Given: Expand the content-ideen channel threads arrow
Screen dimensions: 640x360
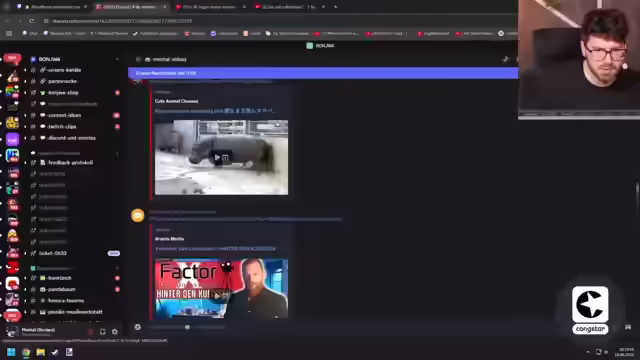Looking at the screenshot, I should pyautogui.click(x=25, y=116).
